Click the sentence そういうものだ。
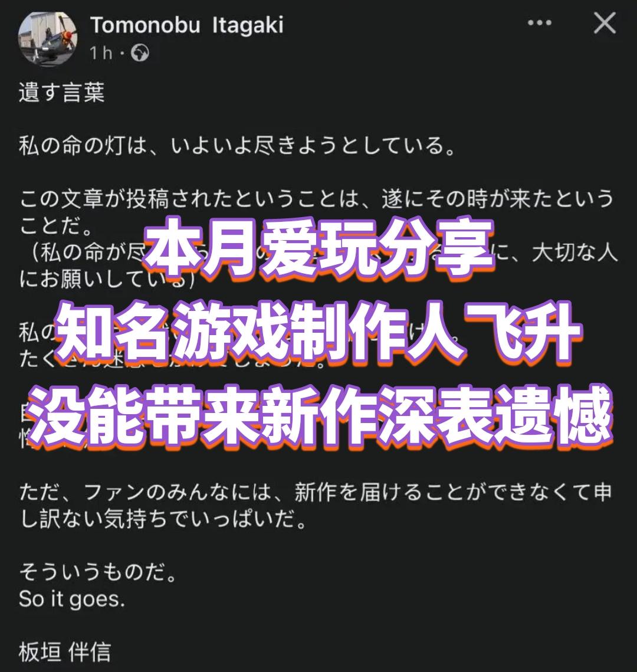 click(x=98, y=572)
